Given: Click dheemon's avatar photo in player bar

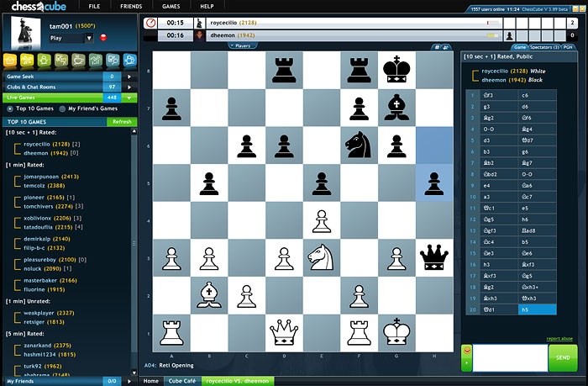Looking at the screenshot, I should [200, 35].
